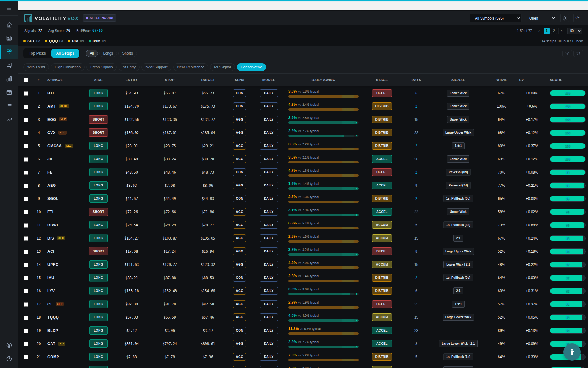
Task: Open the trending arrow sidebar icon
Action: pos(9,119)
